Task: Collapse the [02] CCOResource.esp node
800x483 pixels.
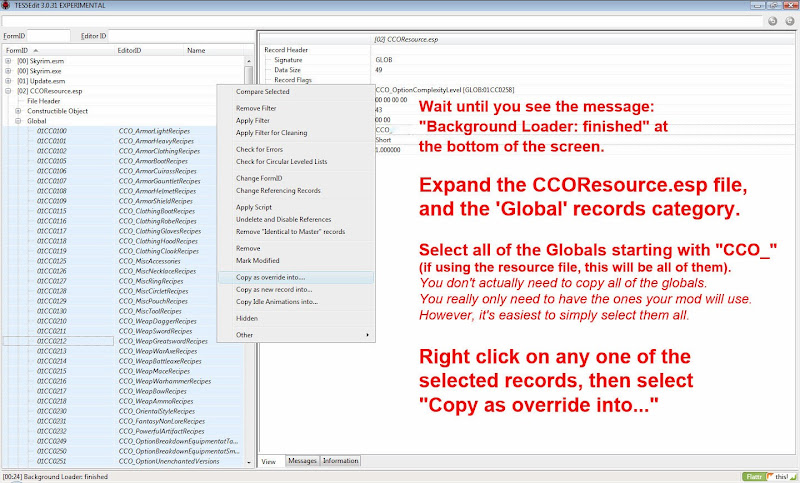Action: point(8,91)
